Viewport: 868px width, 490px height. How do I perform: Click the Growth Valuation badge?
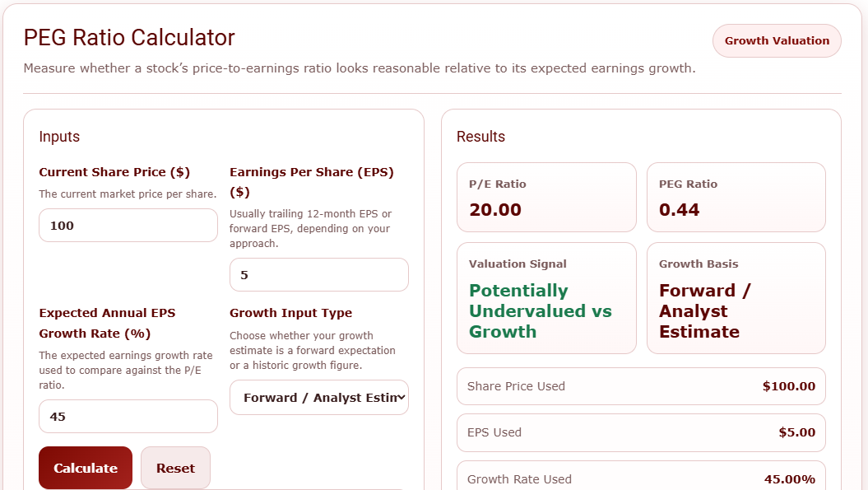(777, 41)
